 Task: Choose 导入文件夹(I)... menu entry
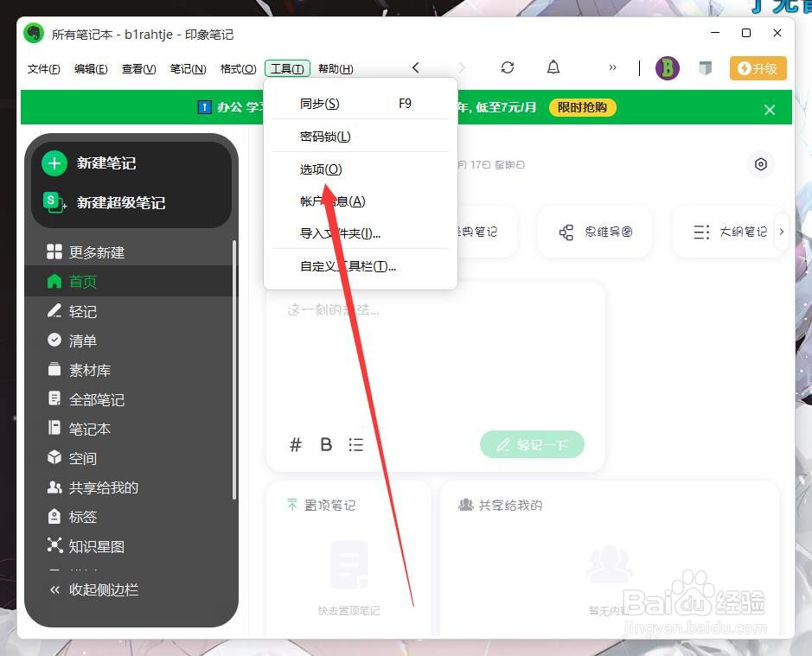(x=361, y=233)
